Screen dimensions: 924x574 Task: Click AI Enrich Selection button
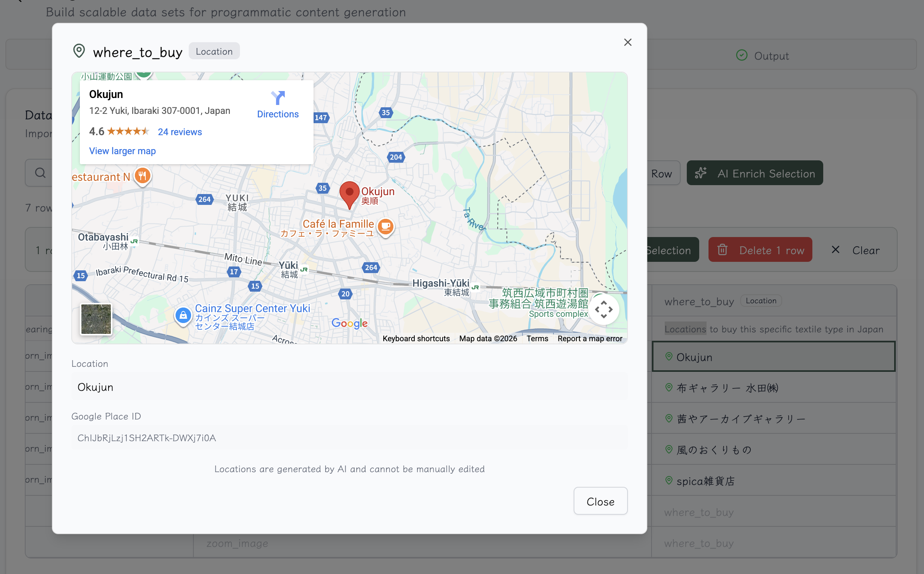755,173
